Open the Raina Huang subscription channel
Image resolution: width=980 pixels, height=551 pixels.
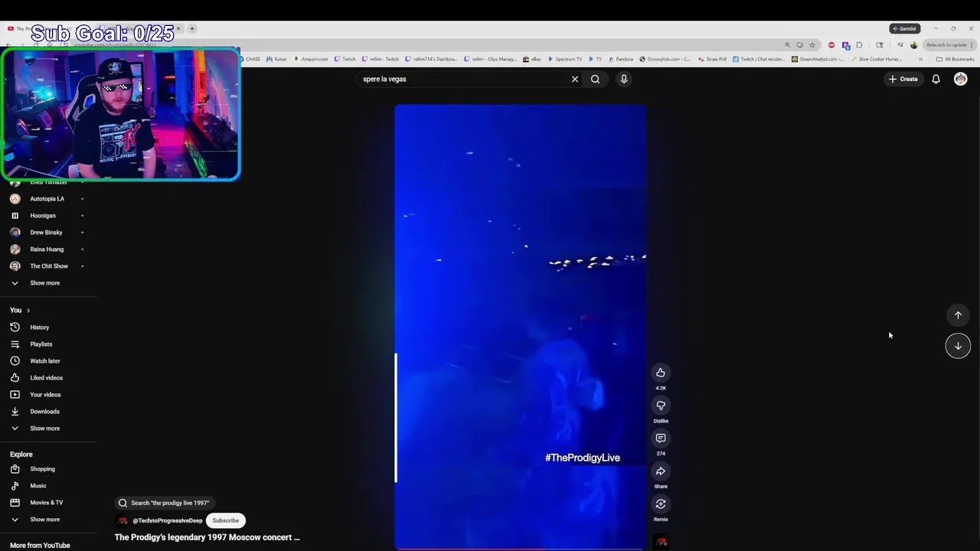48,249
